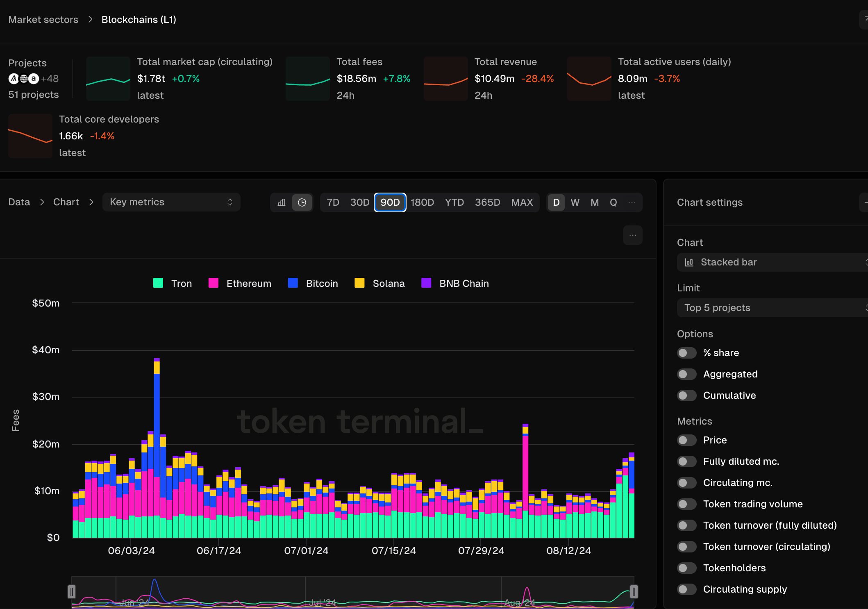Click the -28.4% revenue change
This screenshot has width=868, height=609.
click(x=538, y=79)
